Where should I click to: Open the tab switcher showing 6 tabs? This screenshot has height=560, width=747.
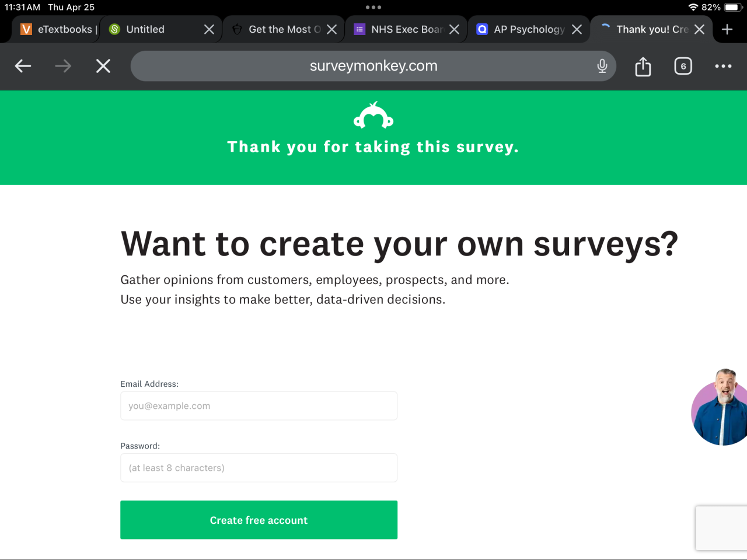[x=683, y=66]
